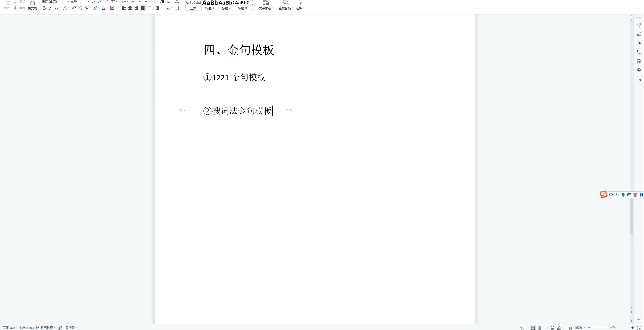The height and width of the screenshot is (330, 644).
Task: Open the 文字排版 text layout menu
Action: 266,5
